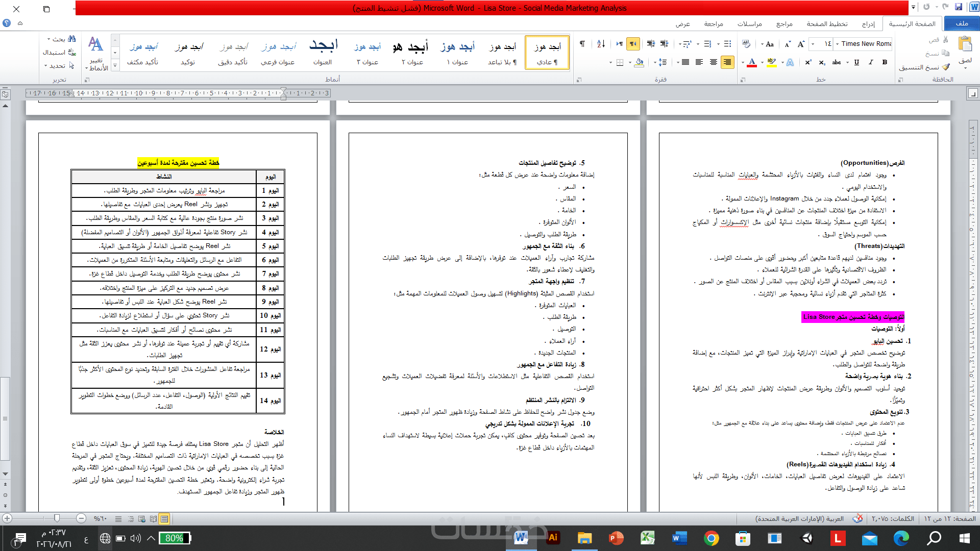Toggle Bold formatting
This screenshot has height=551, width=980.
[885, 62]
